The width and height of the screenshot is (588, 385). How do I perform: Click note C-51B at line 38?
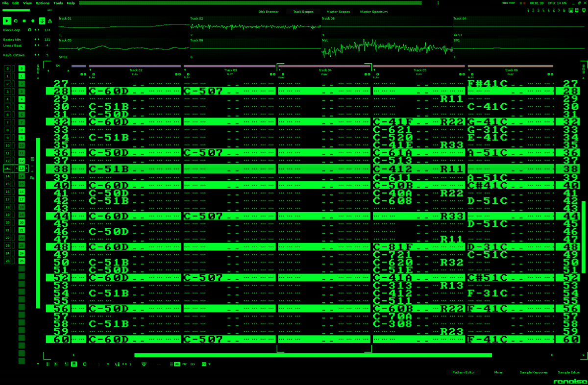(x=109, y=168)
